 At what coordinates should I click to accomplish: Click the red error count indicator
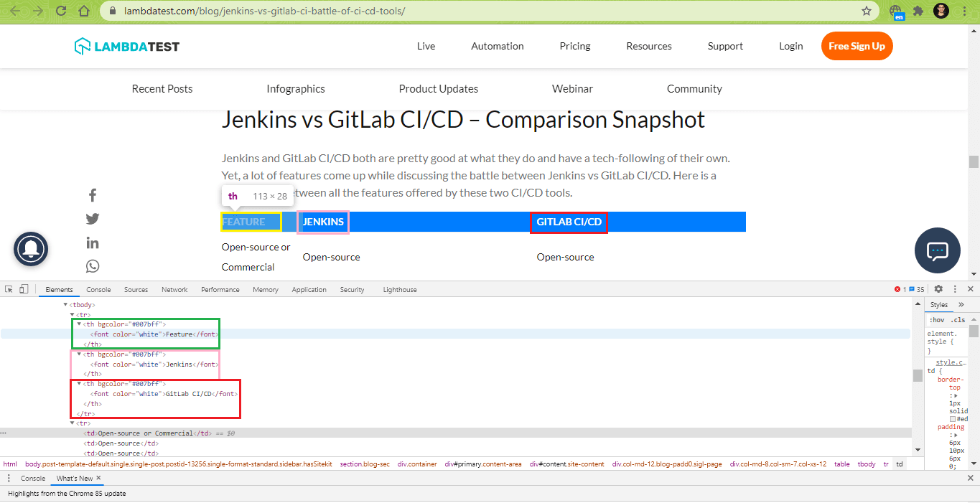pos(900,289)
